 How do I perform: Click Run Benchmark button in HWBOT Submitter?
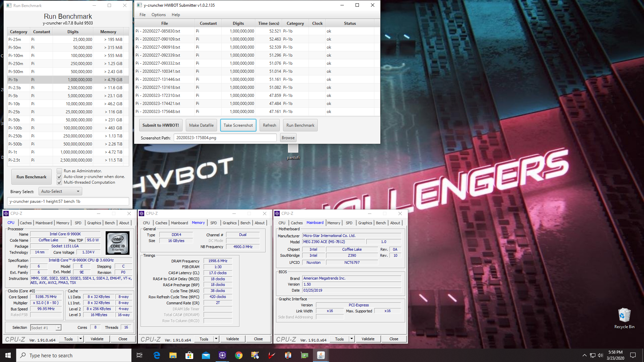(300, 125)
